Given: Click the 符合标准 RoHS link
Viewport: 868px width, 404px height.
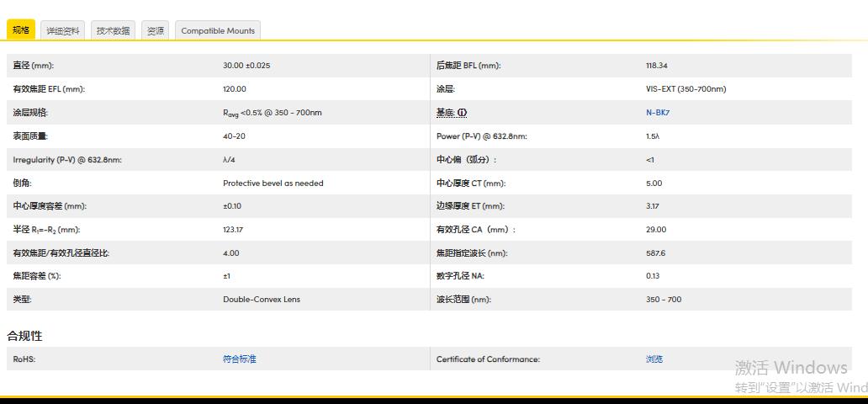Looking at the screenshot, I should [x=239, y=359].
